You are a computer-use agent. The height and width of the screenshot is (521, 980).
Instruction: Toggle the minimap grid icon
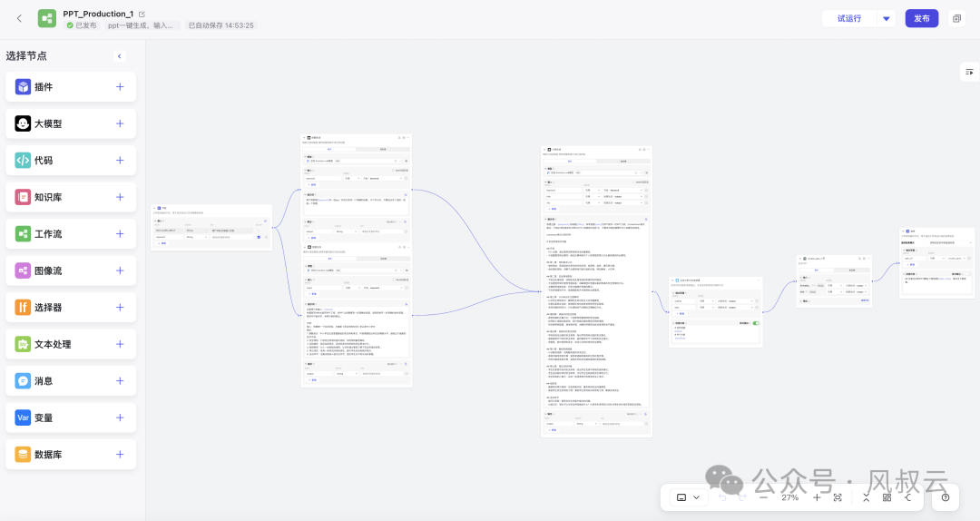(x=887, y=498)
